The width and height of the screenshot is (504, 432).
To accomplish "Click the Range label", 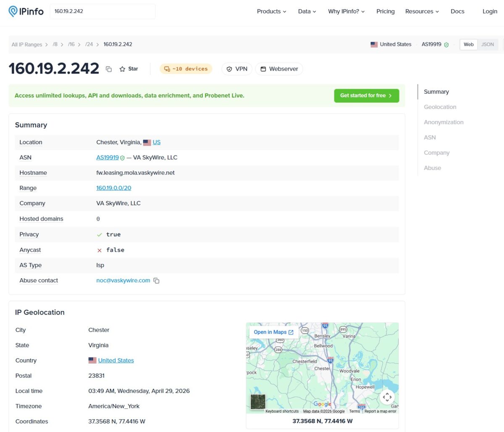I will tap(28, 188).
